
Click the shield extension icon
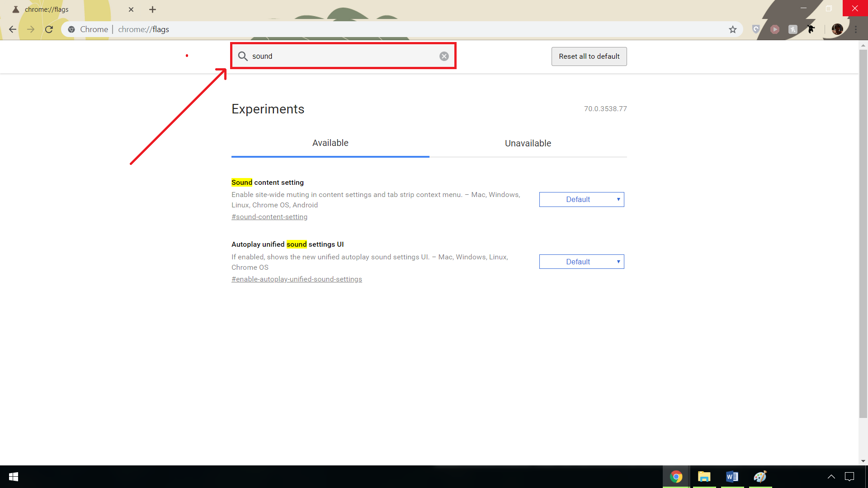[755, 29]
